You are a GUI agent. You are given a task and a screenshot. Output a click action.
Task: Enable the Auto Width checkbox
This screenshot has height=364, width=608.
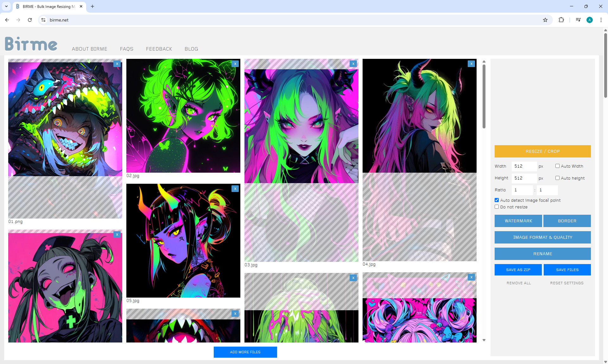tap(557, 166)
